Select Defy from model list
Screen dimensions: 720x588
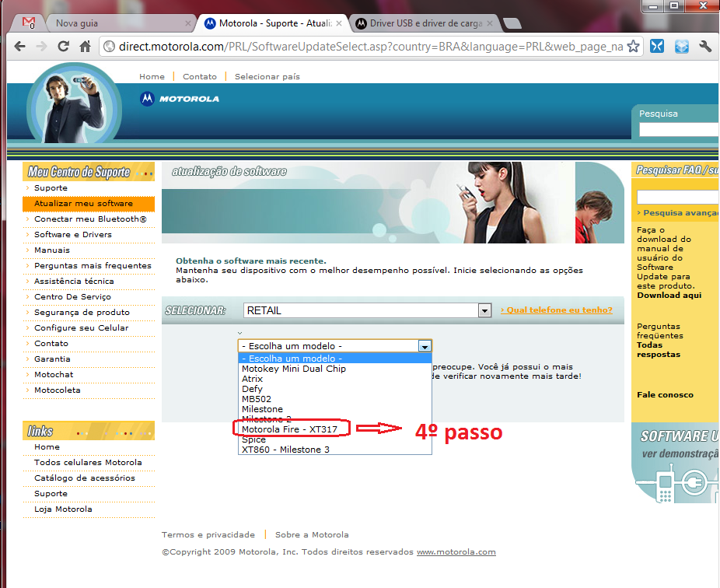[x=335, y=389]
